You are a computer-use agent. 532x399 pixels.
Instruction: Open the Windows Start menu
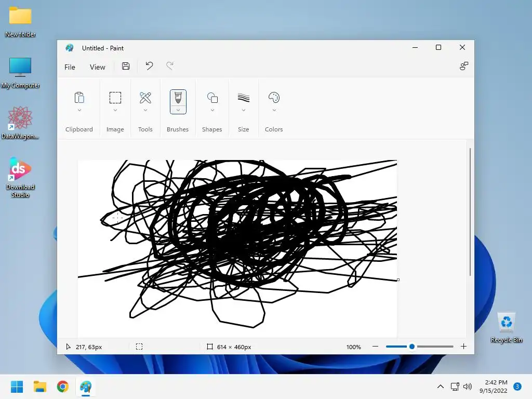(x=17, y=387)
